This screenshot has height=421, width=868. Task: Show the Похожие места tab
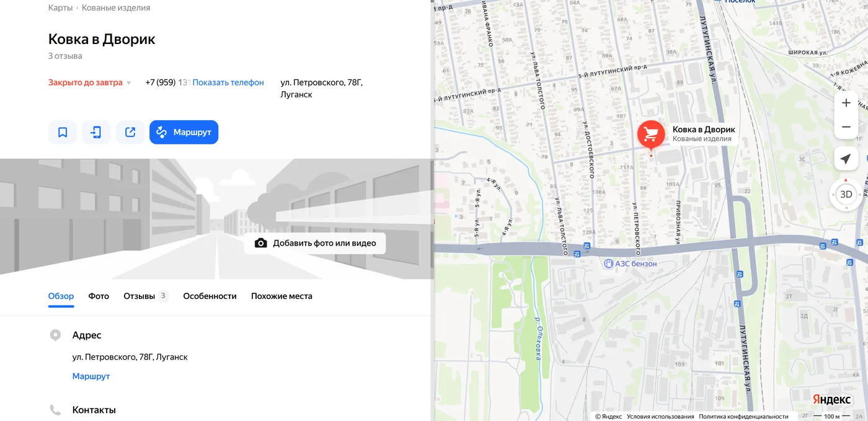tap(281, 296)
